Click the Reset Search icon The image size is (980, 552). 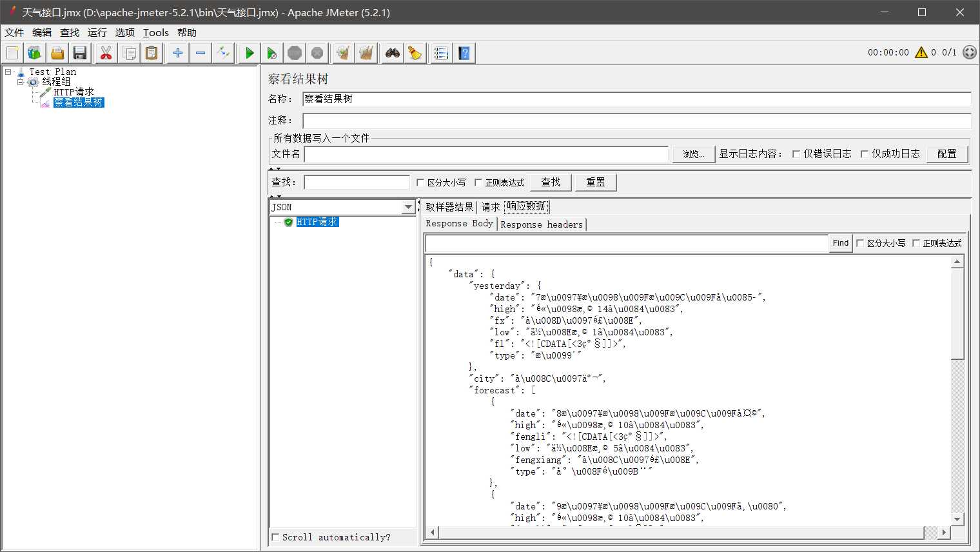tap(415, 53)
